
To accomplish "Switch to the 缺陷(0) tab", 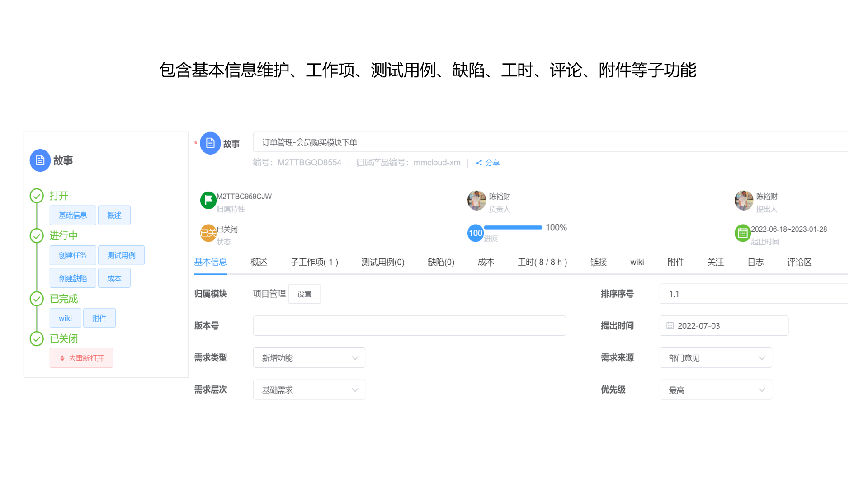I will click(441, 262).
